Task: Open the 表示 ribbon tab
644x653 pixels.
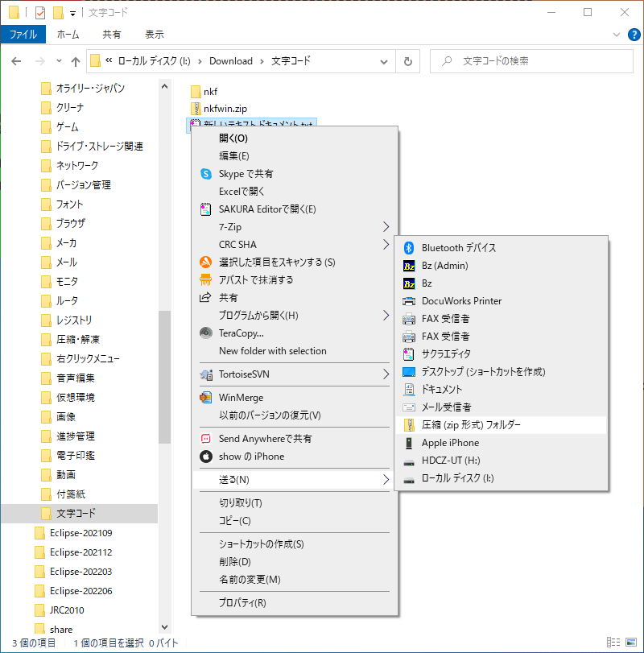Action: pos(154,35)
